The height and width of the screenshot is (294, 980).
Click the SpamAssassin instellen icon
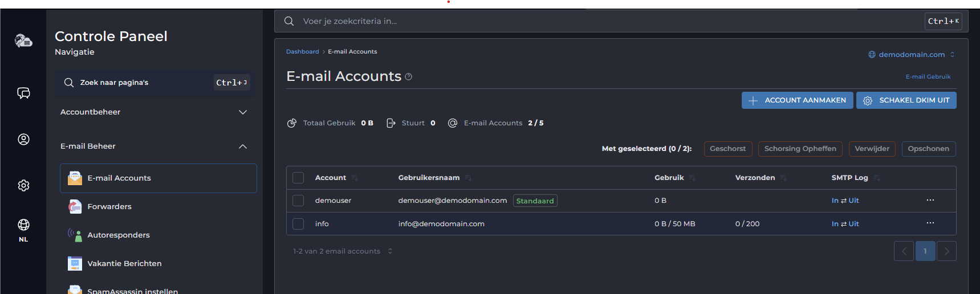click(75, 290)
